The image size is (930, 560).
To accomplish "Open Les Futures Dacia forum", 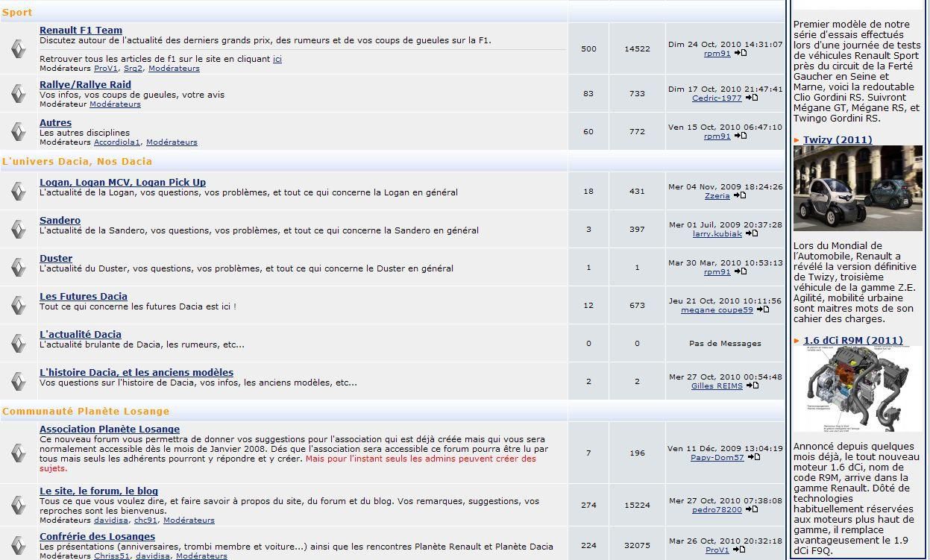I will pos(84,297).
